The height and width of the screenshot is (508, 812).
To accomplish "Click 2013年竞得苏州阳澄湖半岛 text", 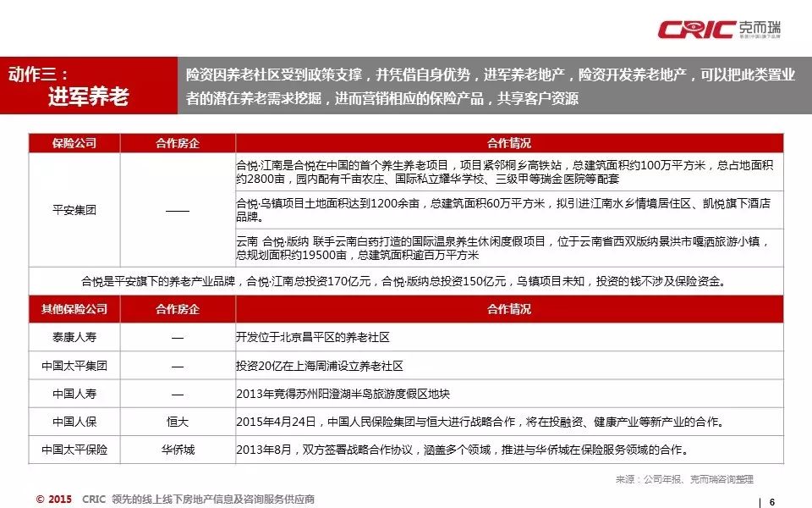I will click(x=343, y=394).
